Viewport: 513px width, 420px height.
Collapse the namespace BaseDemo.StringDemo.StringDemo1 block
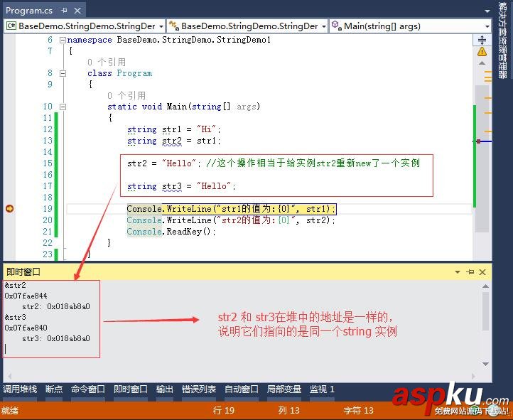tap(63, 40)
